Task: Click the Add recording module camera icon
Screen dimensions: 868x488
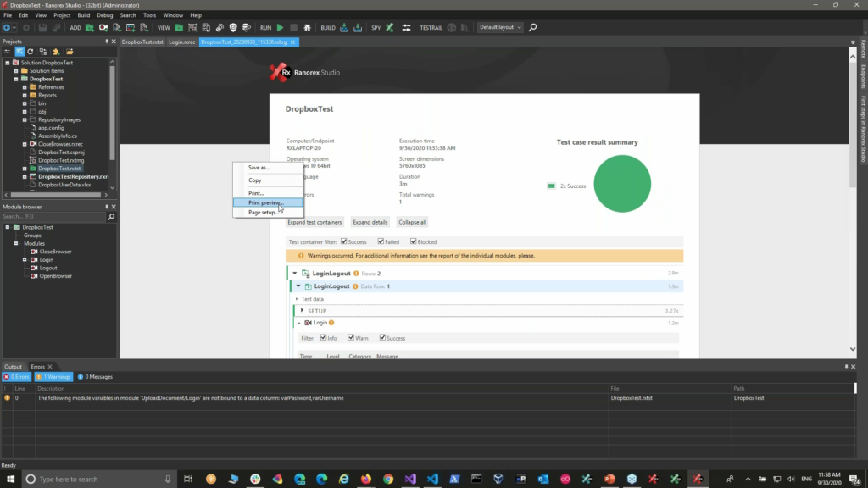Action: [103, 27]
